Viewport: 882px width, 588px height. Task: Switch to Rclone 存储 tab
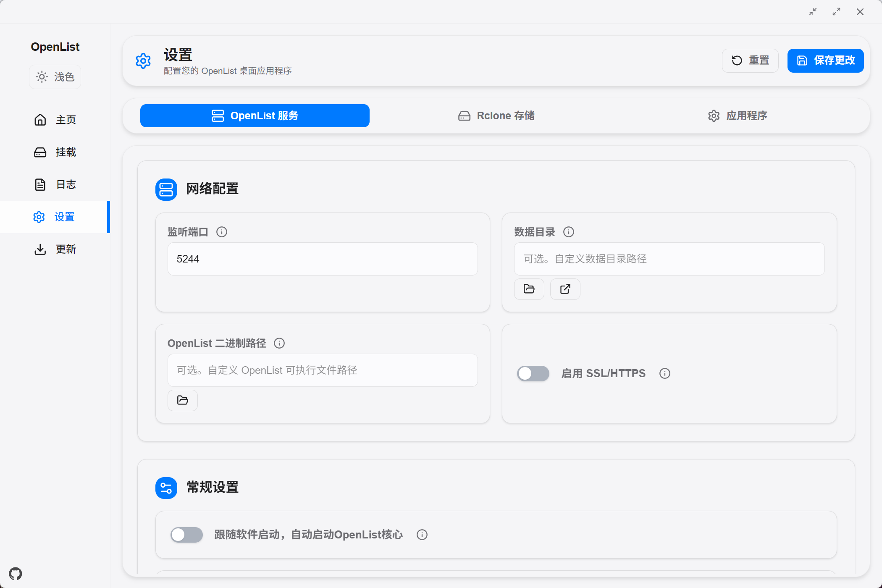(x=496, y=116)
